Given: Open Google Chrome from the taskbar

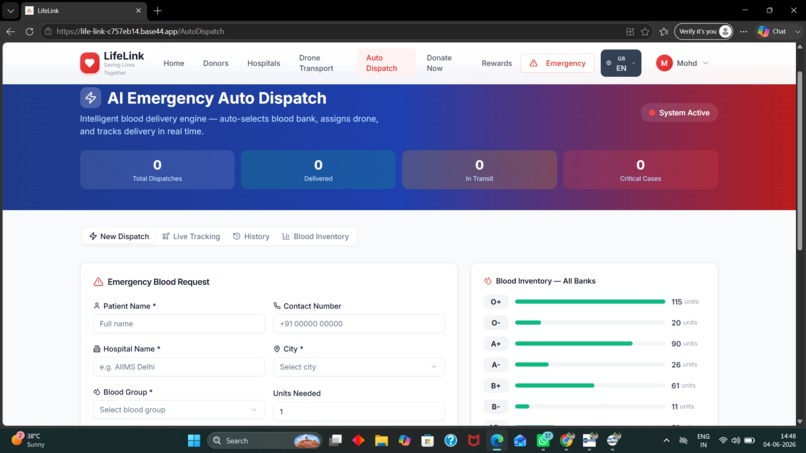Looking at the screenshot, I should [566, 441].
